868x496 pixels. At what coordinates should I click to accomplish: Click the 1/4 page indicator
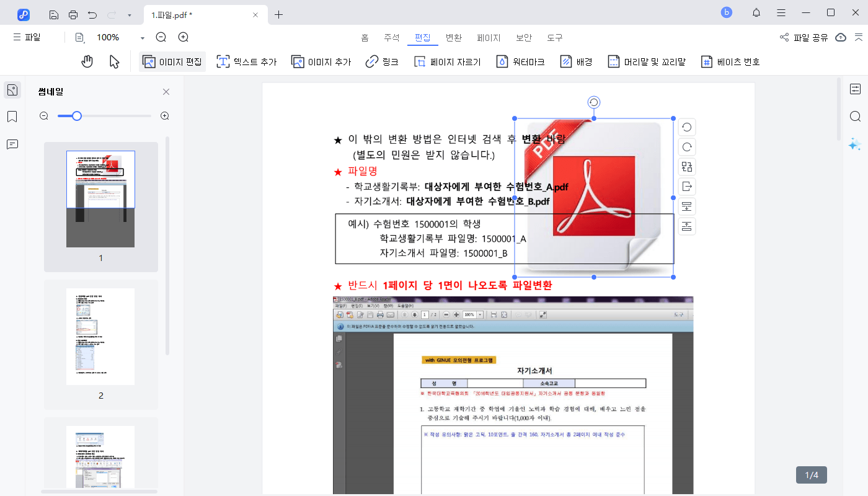click(812, 475)
